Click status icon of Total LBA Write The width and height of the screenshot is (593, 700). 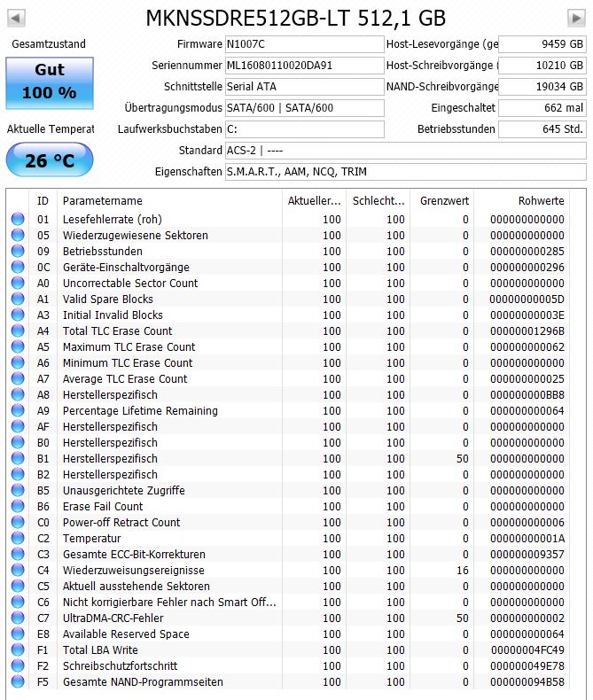click(18, 649)
